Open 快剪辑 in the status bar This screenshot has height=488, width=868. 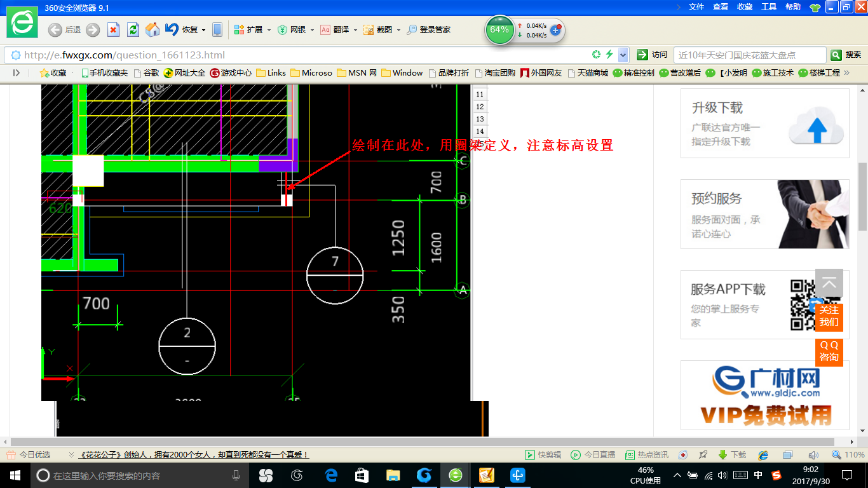coord(543,455)
